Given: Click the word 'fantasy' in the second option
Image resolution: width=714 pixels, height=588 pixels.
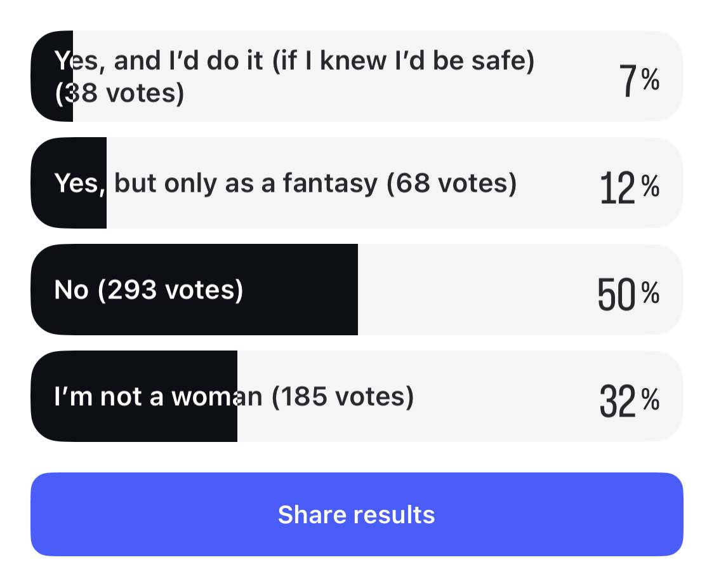Looking at the screenshot, I should click(x=330, y=184).
